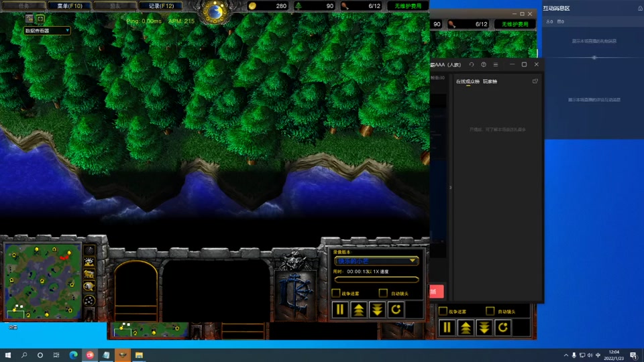Restart replay in the main game panel
This screenshot has width=644, height=362.
click(x=396, y=310)
